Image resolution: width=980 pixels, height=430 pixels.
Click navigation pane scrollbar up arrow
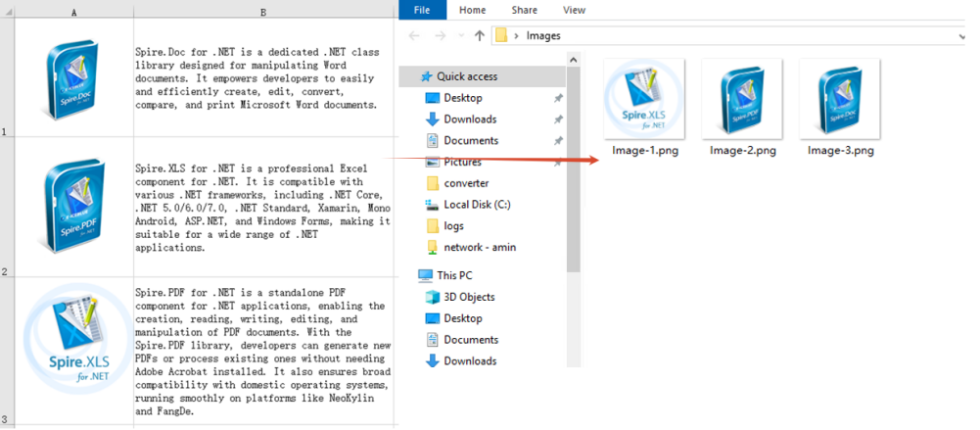click(573, 60)
